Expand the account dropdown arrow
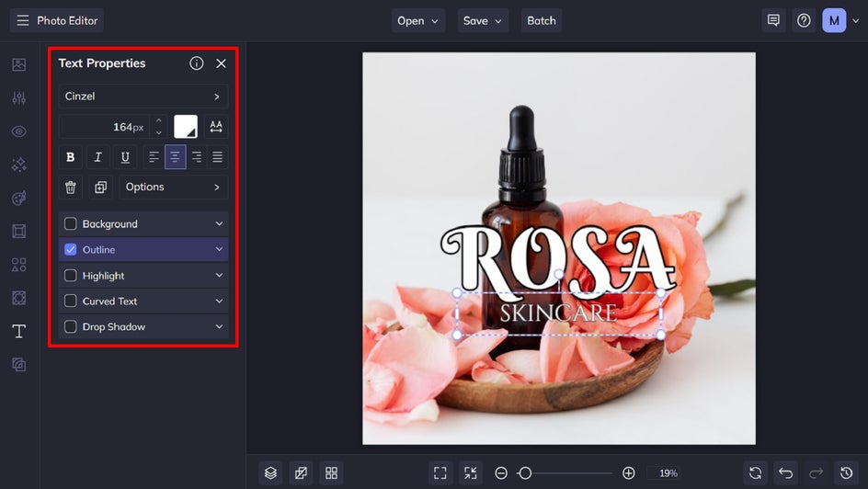 (x=856, y=21)
